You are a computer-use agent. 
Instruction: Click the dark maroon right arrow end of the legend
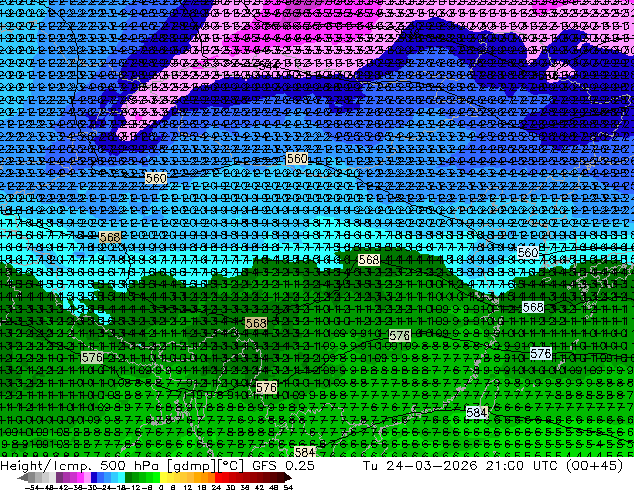(288, 478)
